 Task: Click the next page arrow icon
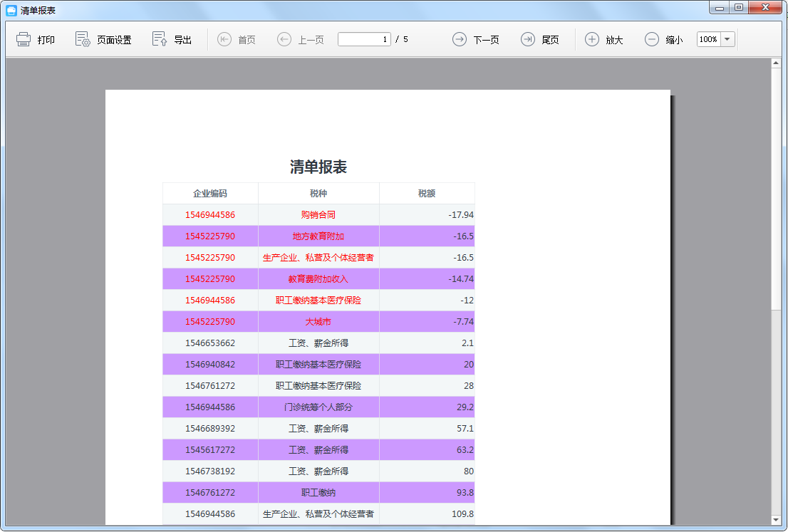coord(460,39)
